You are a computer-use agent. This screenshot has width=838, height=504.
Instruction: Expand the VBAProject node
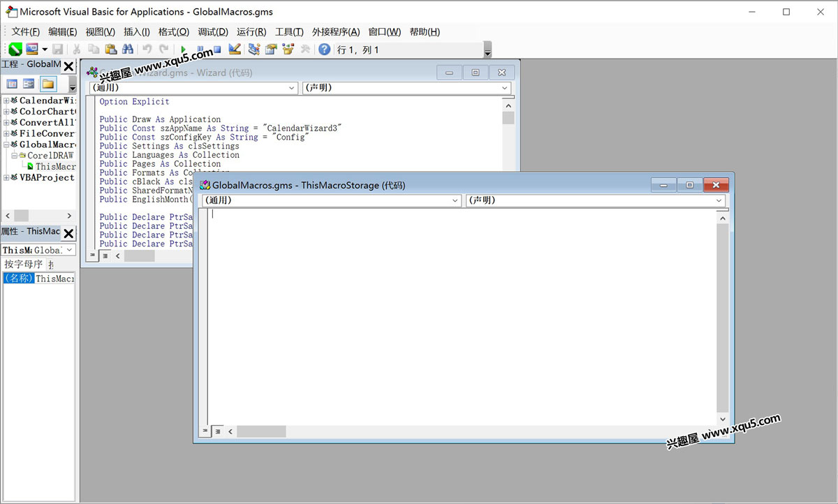[x=6, y=178]
